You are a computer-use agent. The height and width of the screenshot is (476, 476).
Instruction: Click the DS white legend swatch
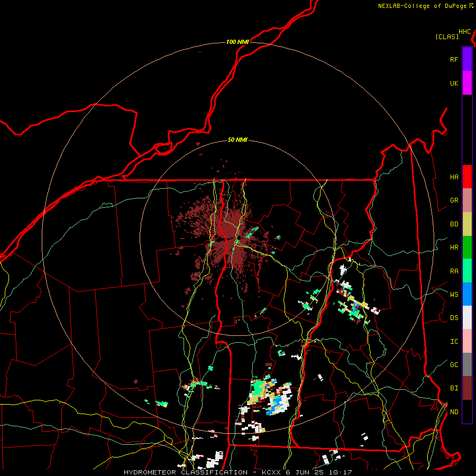click(x=467, y=317)
